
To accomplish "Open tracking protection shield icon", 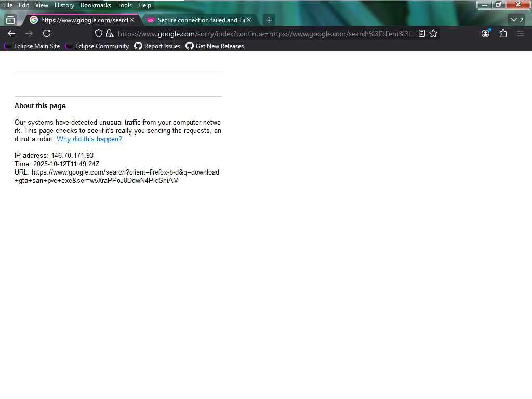I will [98, 33].
